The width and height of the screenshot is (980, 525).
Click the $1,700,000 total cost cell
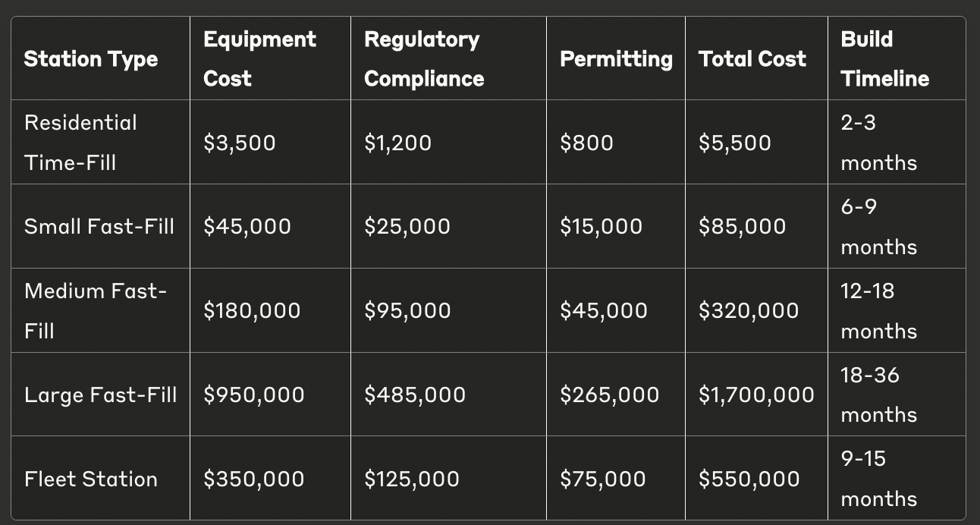click(756, 395)
